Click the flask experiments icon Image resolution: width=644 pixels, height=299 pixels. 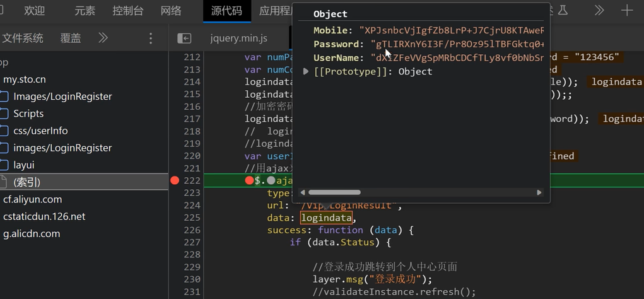[563, 10]
